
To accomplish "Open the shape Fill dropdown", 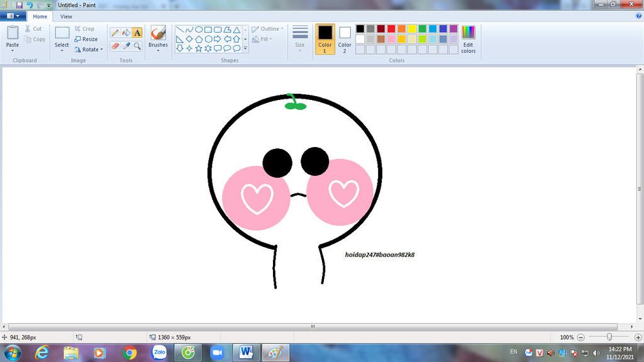I will (262, 39).
